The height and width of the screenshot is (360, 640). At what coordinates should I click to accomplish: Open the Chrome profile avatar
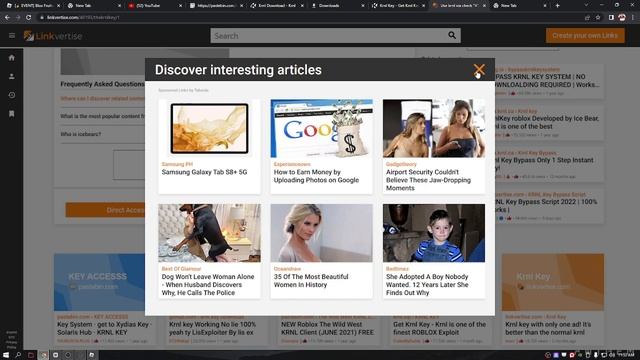coord(622,18)
